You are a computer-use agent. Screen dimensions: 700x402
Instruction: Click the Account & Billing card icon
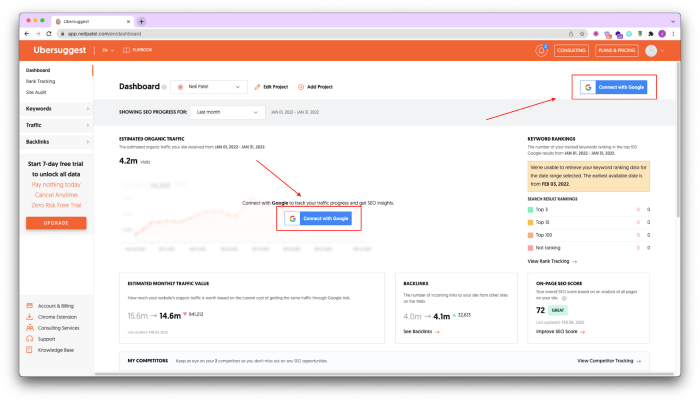coord(29,306)
